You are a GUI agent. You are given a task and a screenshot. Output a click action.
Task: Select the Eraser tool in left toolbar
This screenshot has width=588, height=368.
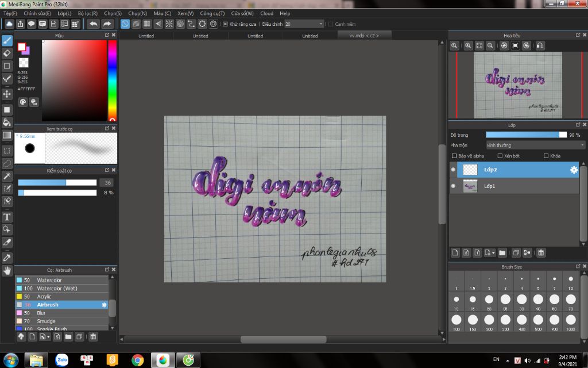coord(7,53)
